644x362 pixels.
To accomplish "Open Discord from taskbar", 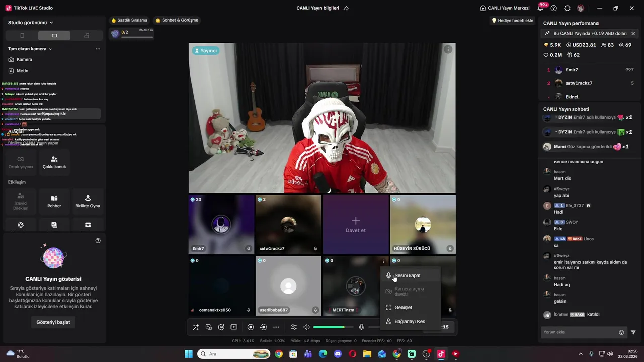I will pos(338,354).
